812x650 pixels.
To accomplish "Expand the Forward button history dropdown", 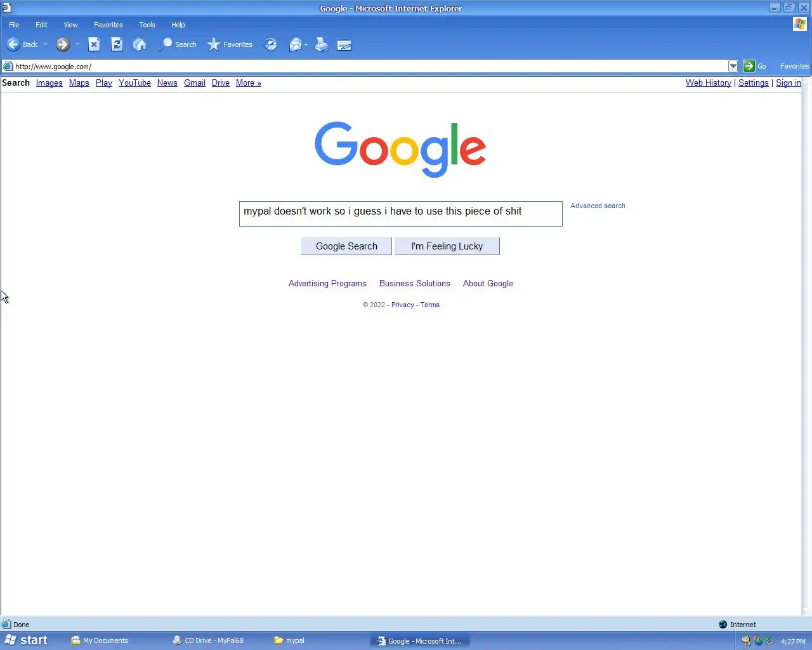I will pos(77,44).
